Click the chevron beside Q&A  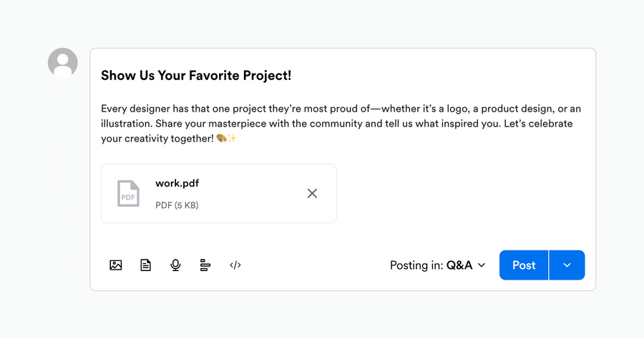pyautogui.click(x=482, y=265)
